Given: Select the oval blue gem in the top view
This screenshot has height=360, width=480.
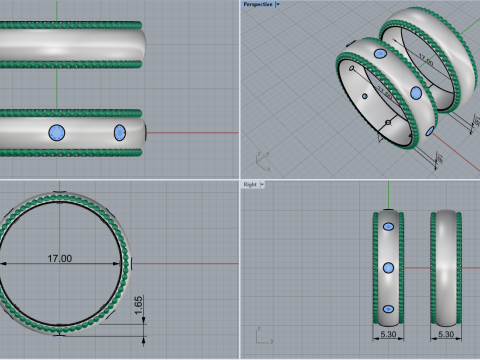Looking at the screenshot, I should pos(120,133).
